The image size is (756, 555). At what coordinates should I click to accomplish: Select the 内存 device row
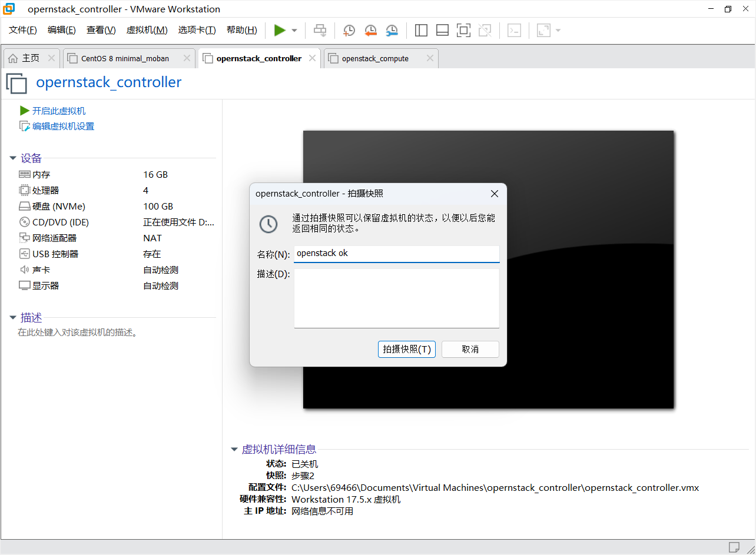click(117, 174)
